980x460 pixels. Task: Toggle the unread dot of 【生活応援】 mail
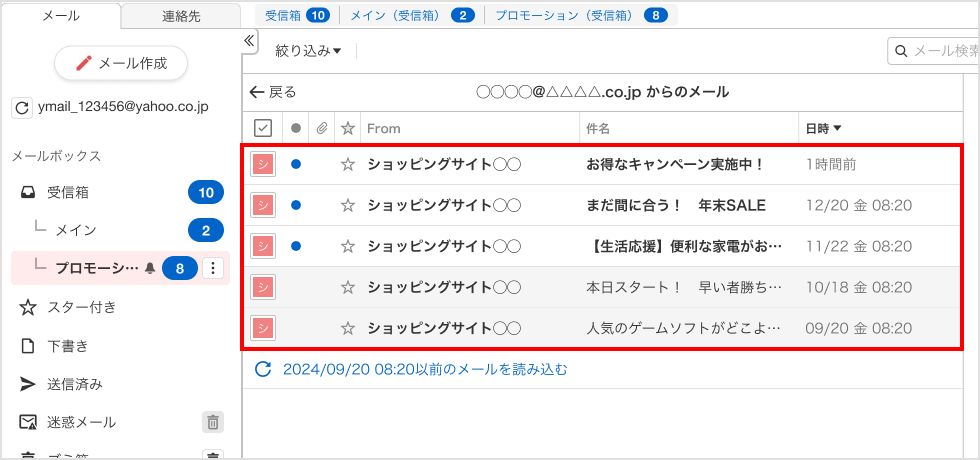coord(296,246)
